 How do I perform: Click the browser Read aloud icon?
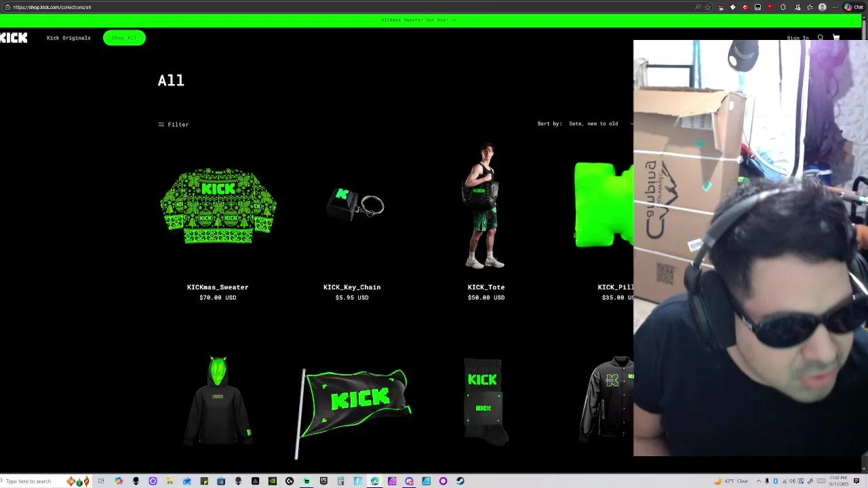pos(697,7)
